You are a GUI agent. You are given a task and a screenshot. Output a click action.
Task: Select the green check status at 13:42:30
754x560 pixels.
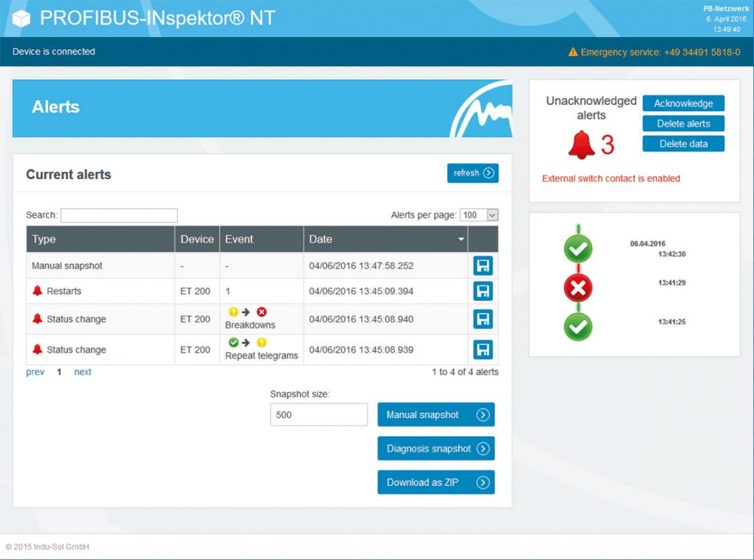tap(578, 248)
